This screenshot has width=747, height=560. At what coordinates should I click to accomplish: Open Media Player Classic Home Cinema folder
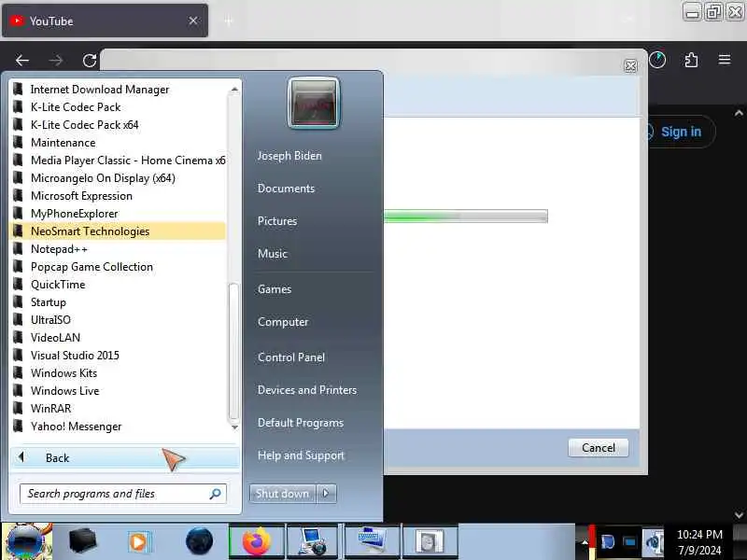pyautogui.click(x=118, y=161)
